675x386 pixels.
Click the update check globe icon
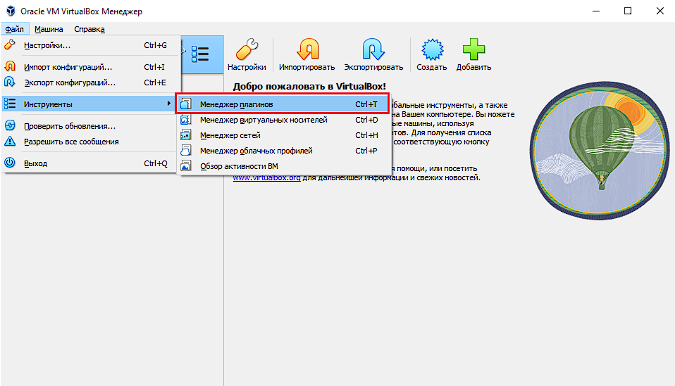click(9, 125)
